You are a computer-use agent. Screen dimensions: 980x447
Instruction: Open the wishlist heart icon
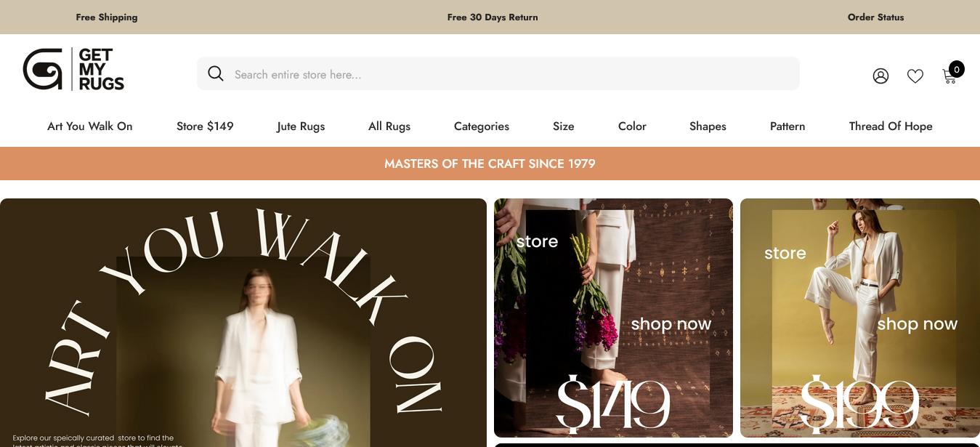[915, 76]
